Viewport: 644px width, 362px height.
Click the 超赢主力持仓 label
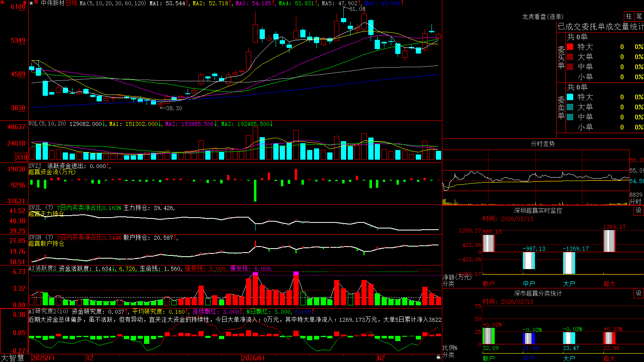point(46,214)
